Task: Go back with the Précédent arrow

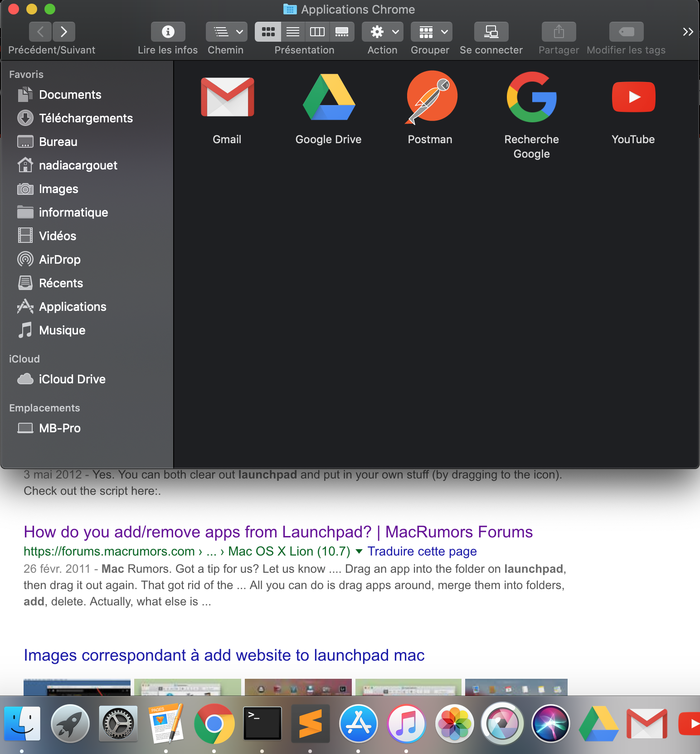Action: click(40, 32)
